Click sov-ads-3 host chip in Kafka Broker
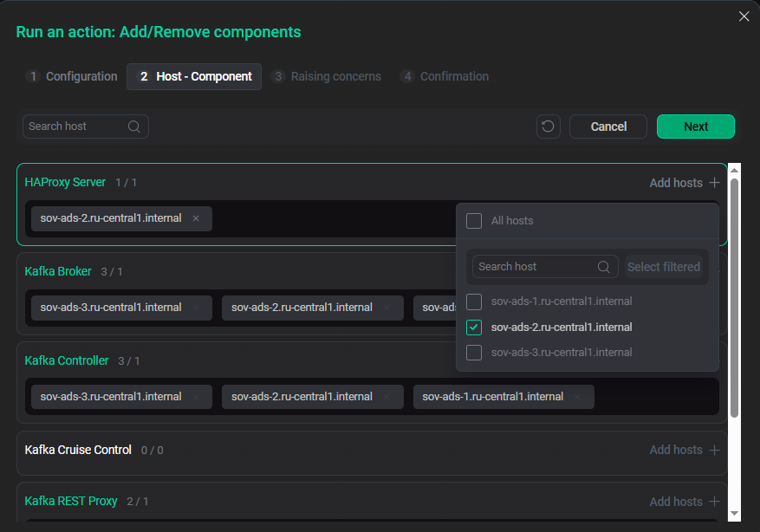760x532 pixels. 121,308
